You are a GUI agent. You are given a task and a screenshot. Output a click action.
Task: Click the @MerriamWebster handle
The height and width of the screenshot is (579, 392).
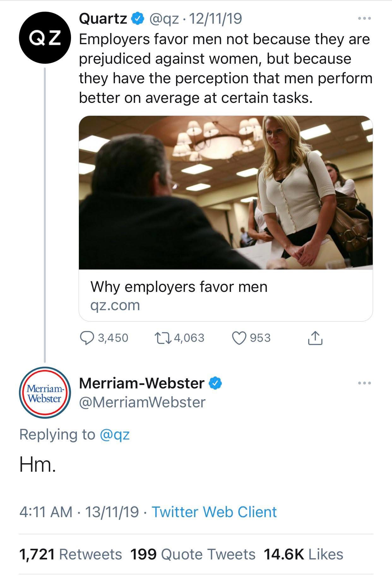pos(142,402)
